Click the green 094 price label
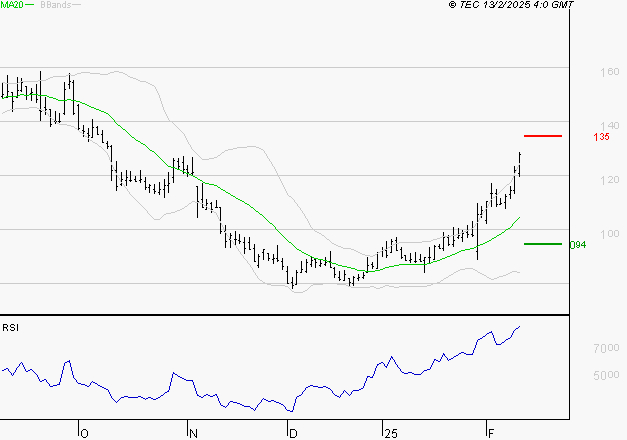The image size is (627, 440). [578, 244]
